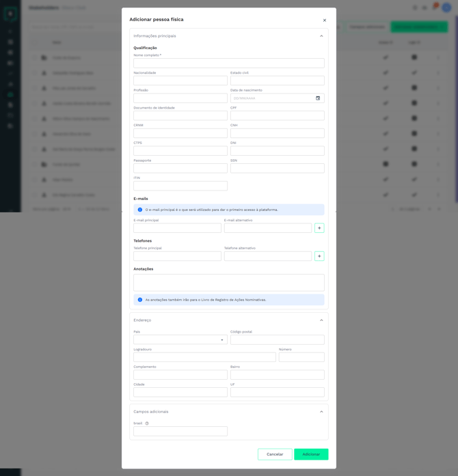This screenshot has height=476, width=458.
Task: Select the Passaporte input field
Action: [180, 168]
